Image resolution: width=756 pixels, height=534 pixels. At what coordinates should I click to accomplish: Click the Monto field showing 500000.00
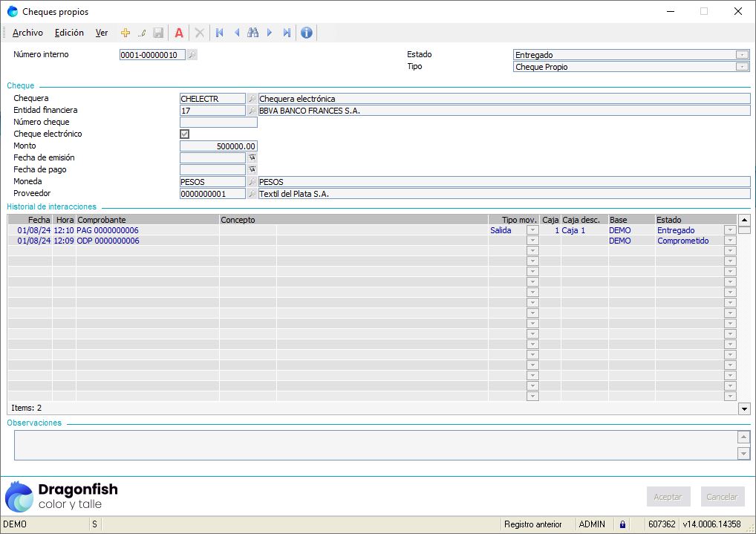[x=218, y=146]
